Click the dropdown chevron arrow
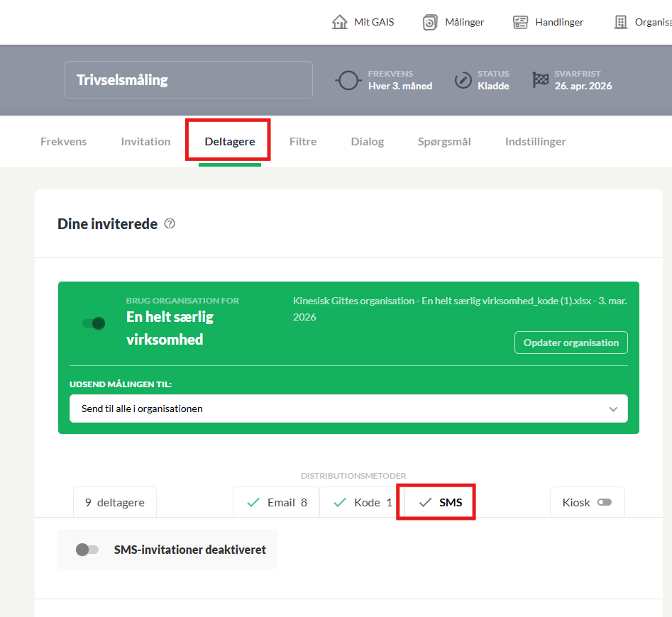Viewport: 672px width, 617px height. 613,409
